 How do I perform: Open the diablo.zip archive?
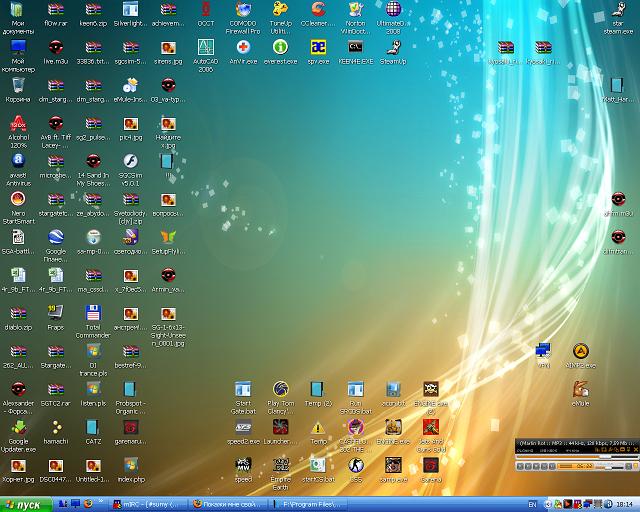(18, 312)
